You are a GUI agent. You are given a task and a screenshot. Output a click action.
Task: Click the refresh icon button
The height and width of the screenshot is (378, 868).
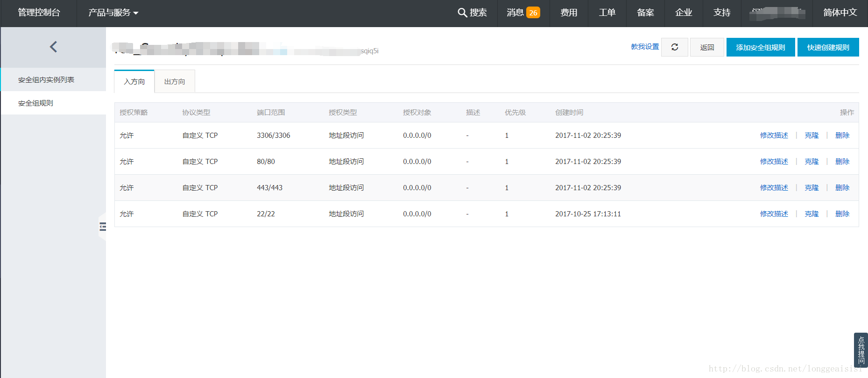[x=674, y=47]
